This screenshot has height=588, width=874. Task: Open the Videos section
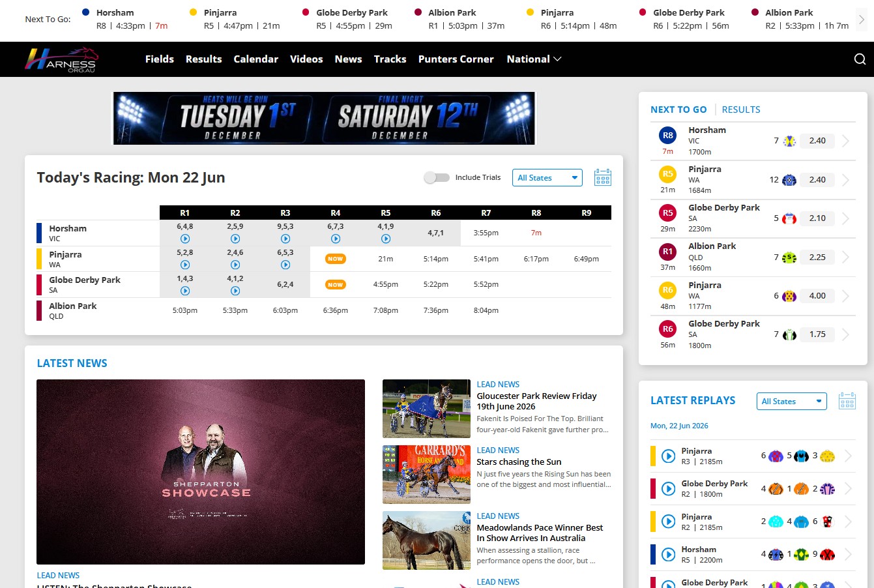click(306, 59)
